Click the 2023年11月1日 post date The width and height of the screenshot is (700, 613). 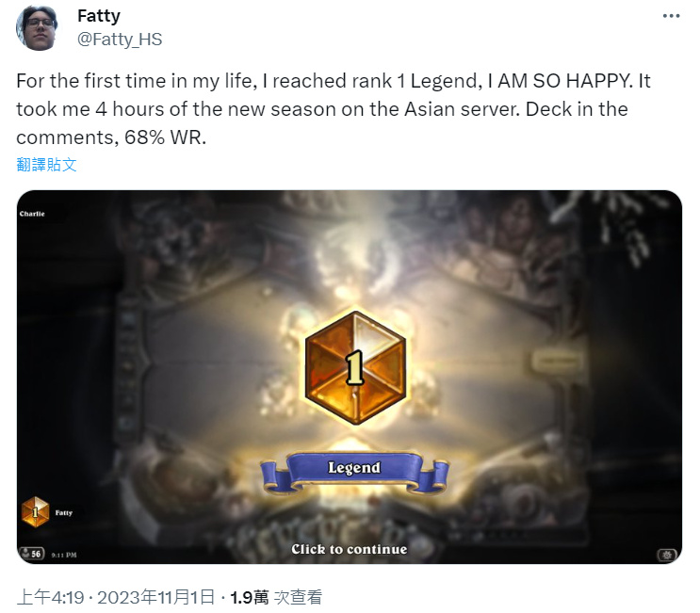pos(155,597)
